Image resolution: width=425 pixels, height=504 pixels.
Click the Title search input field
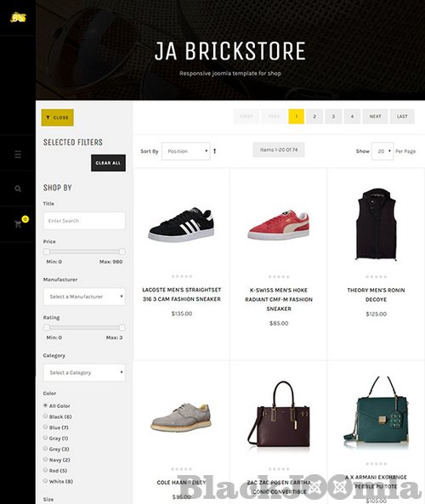point(84,221)
